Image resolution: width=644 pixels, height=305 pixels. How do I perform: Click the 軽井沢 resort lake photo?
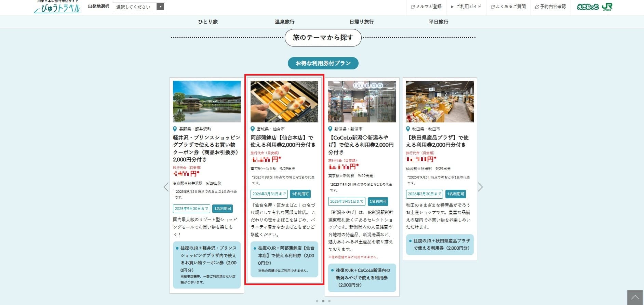click(206, 102)
